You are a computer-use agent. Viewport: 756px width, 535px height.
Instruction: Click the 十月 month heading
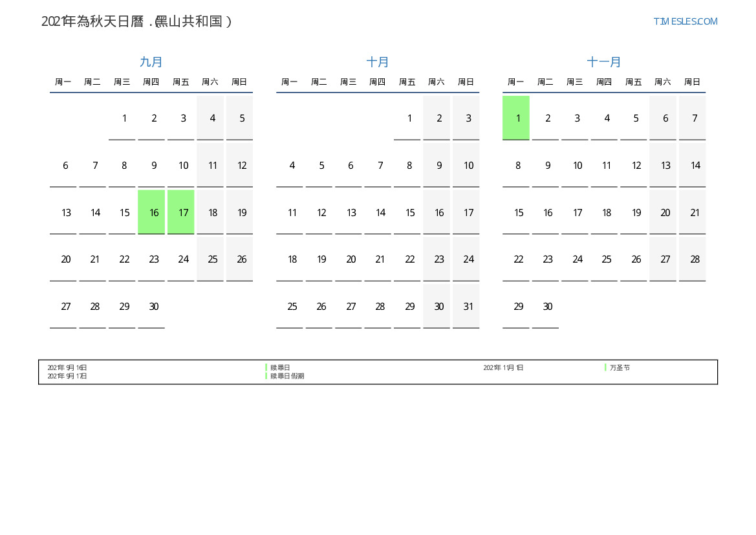coord(378,62)
